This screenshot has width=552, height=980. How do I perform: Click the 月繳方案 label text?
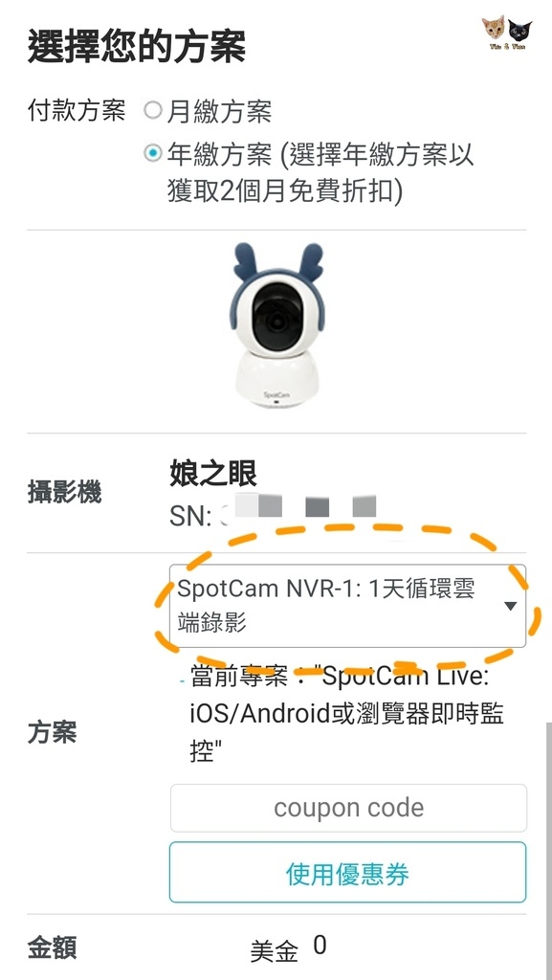click(x=219, y=112)
